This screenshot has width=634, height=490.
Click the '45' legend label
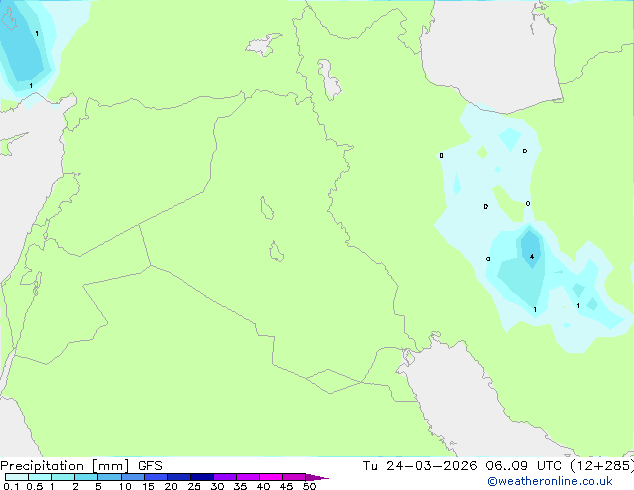click(286, 486)
